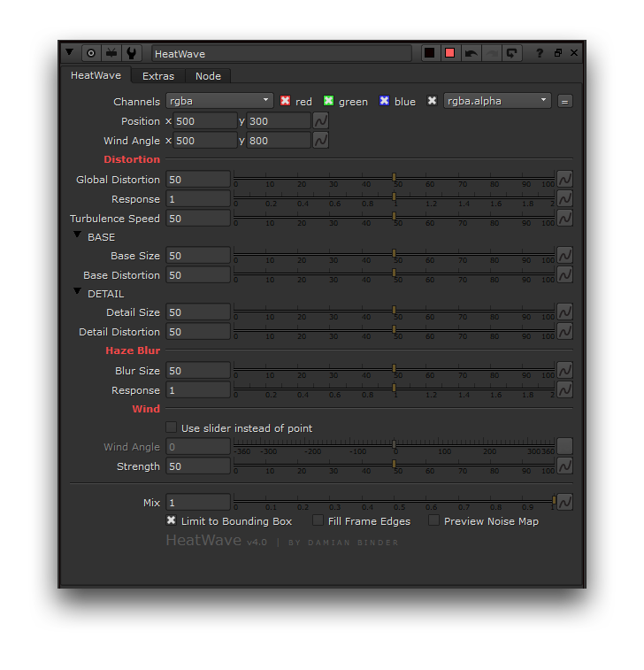This screenshot has width=644, height=670.
Task: Click the Blur Size value field
Action: point(198,371)
